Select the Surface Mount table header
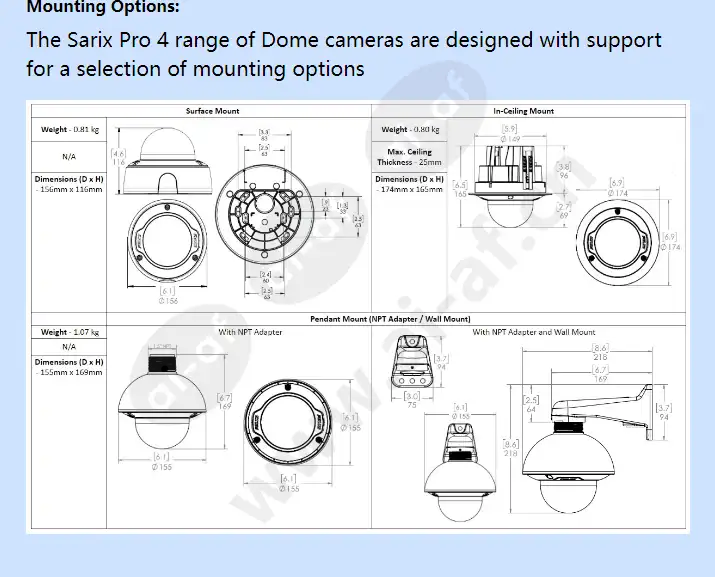Screen dimensions: 715x577 click(x=212, y=111)
